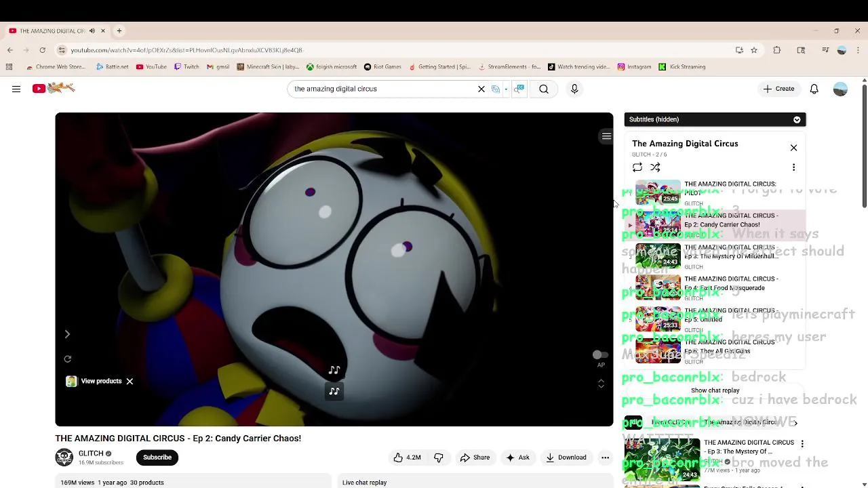Bookmark this page with star icon
The height and width of the screenshot is (488, 868).
(x=754, y=50)
